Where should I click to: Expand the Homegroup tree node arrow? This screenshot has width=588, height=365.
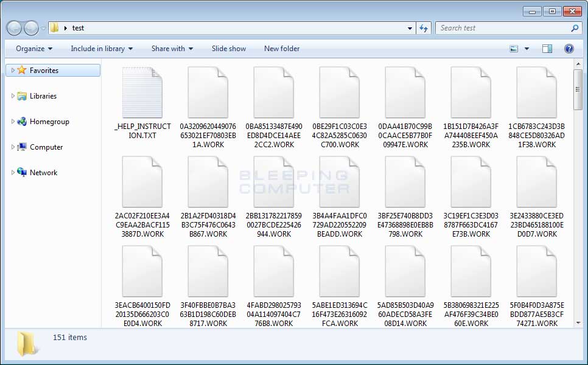point(13,122)
